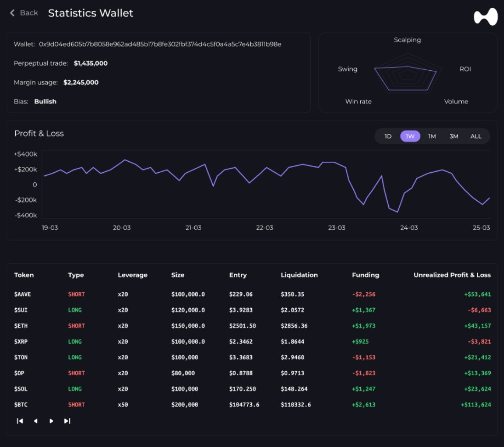The height and width of the screenshot is (447, 504).
Task: Sort by Unrealized Profit & Loss header
Action: (x=452, y=275)
